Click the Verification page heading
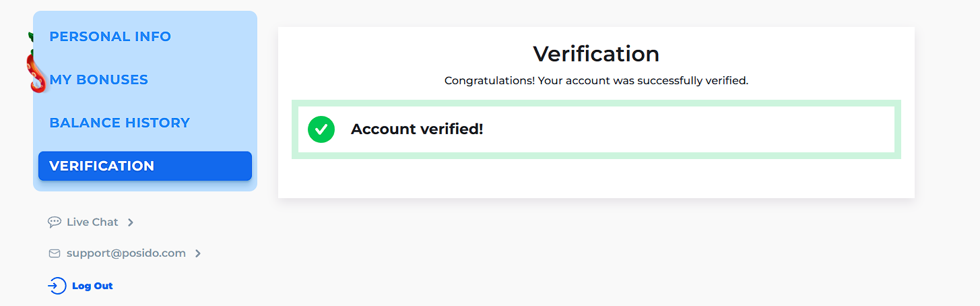 click(596, 54)
